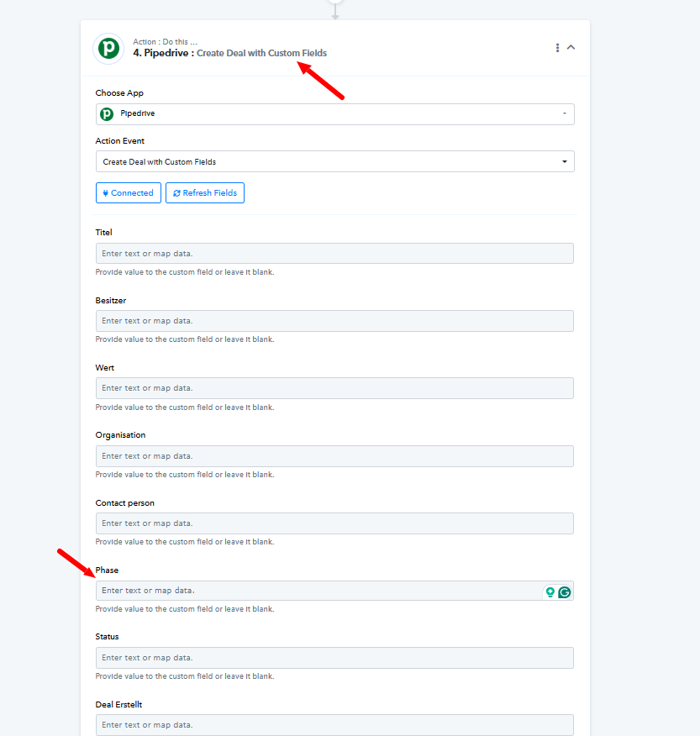The height and width of the screenshot is (736, 700).
Task: Click the 'Choose App' label
Action: (x=119, y=93)
